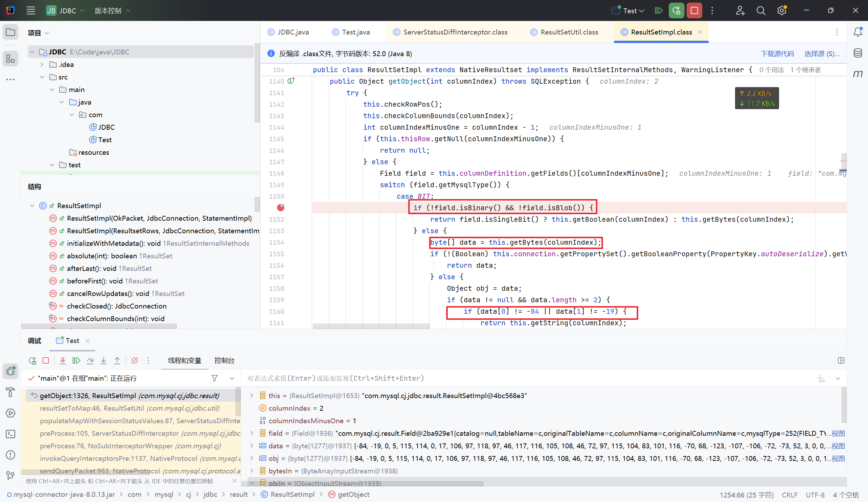Screen dimensions: 868x502
Task: Click 选择源 (S)... link
Action: [822, 54]
